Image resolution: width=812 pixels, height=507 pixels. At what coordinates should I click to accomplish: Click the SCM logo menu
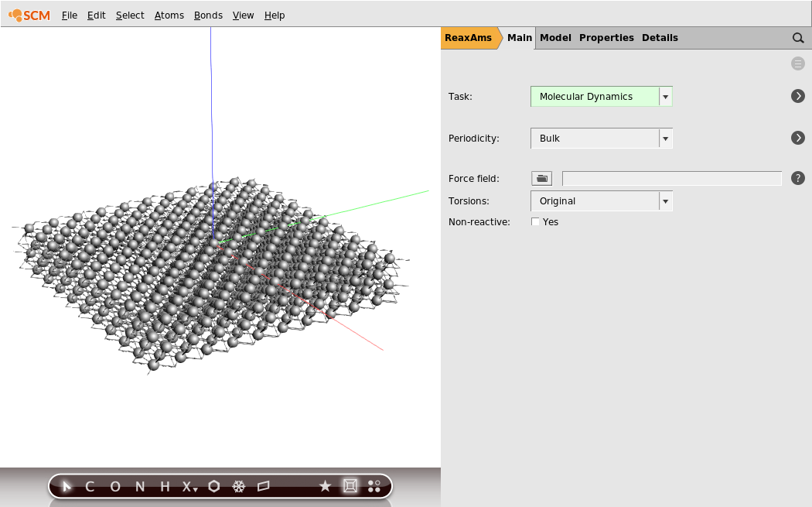[x=29, y=15]
